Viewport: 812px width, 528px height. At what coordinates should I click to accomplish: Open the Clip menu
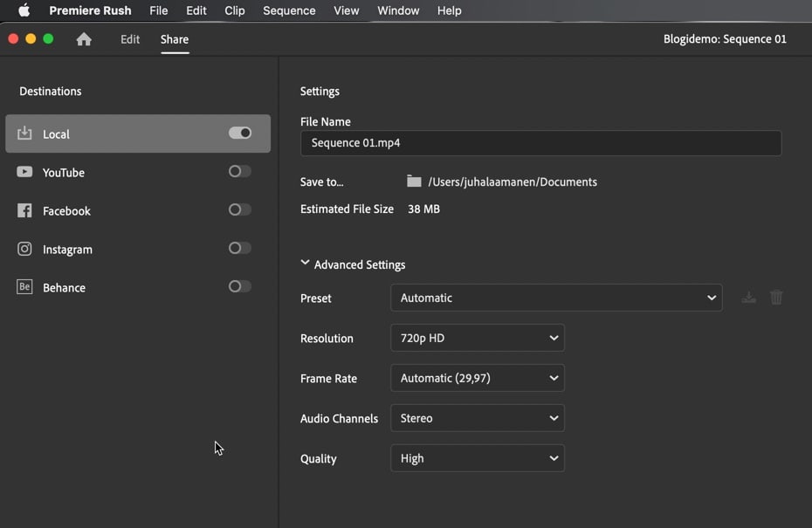tap(235, 10)
